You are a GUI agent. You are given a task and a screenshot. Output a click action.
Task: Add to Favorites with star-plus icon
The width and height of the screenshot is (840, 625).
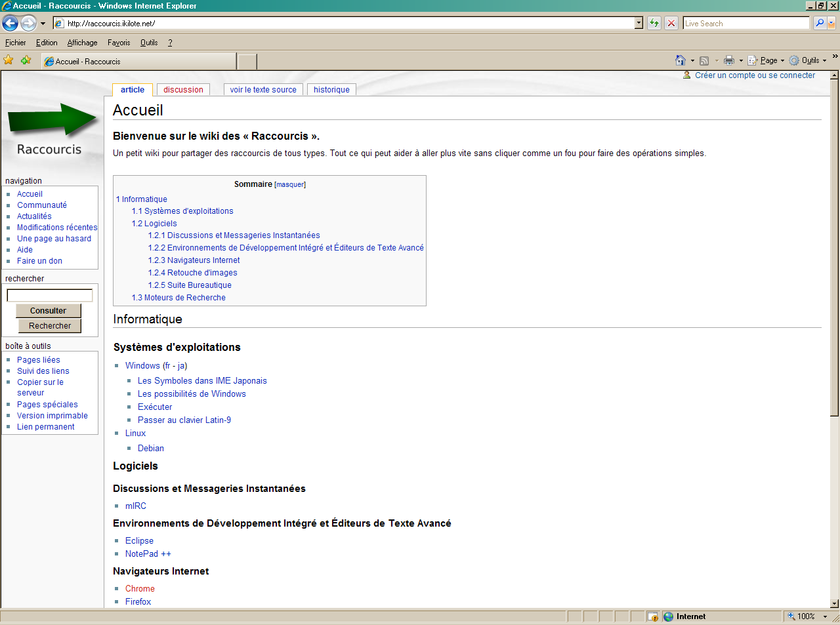[x=26, y=60]
